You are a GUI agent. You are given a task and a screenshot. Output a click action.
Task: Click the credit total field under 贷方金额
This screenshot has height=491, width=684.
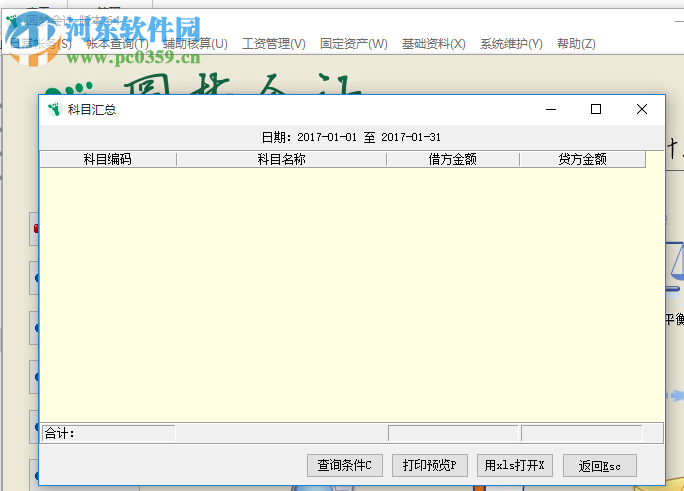[582, 433]
